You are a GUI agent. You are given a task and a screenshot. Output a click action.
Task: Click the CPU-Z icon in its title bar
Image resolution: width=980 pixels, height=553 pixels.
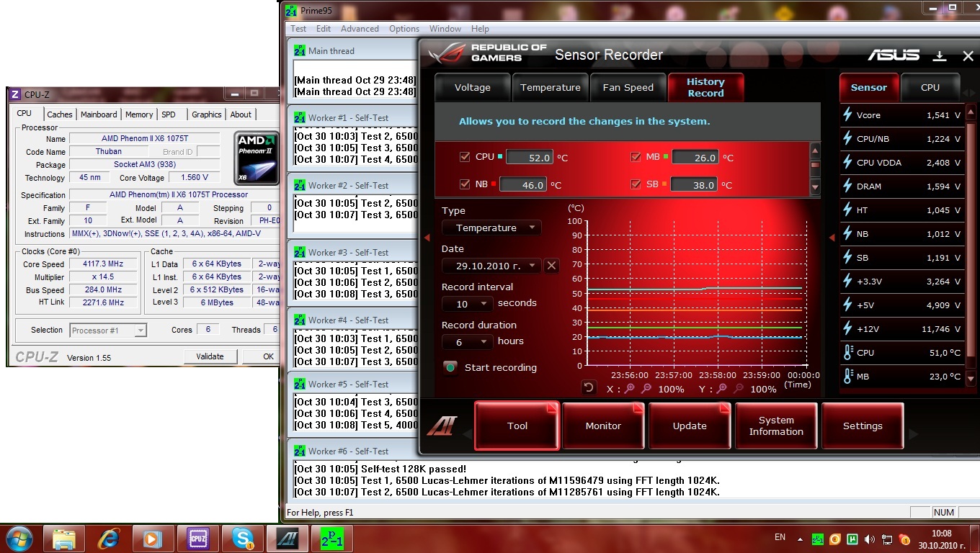point(14,94)
